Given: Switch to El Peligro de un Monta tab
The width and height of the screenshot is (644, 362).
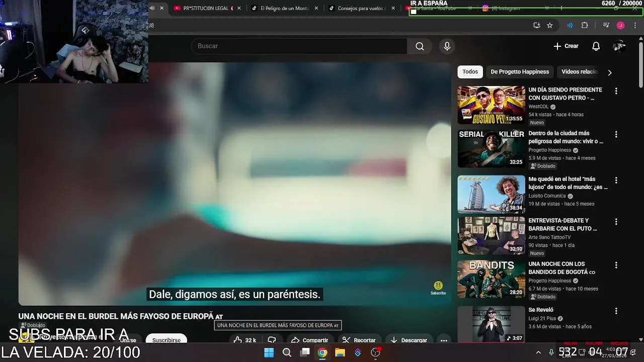Looking at the screenshot, I should pyautogui.click(x=284, y=8).
